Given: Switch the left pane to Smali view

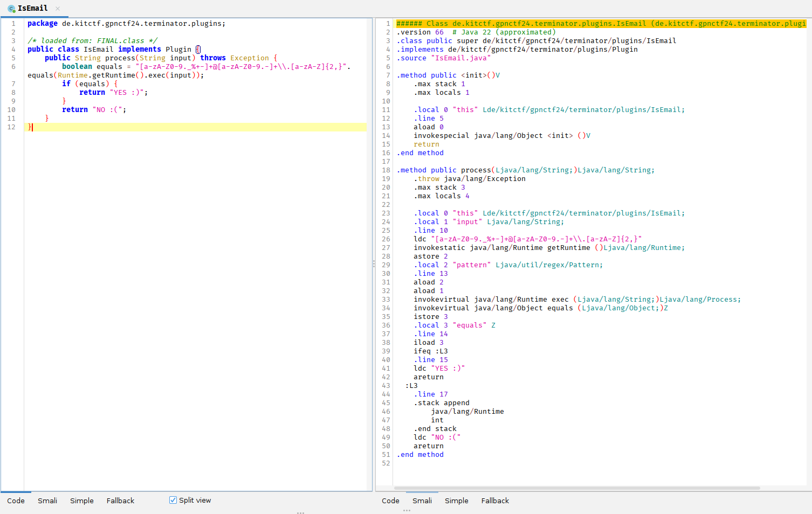Looking at the screenshot, I should [47, 501].
